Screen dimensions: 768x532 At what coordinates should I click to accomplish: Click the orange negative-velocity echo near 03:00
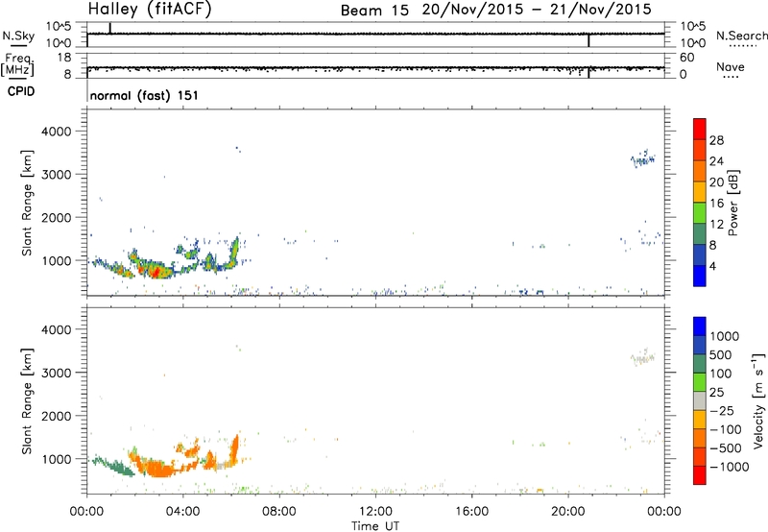point(158,469)
